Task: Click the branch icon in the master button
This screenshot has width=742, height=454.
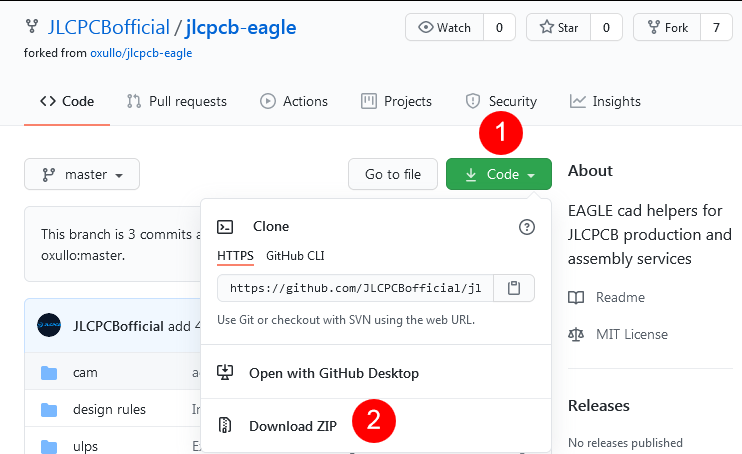Action: pyautogui.click(x=49, y=175)
